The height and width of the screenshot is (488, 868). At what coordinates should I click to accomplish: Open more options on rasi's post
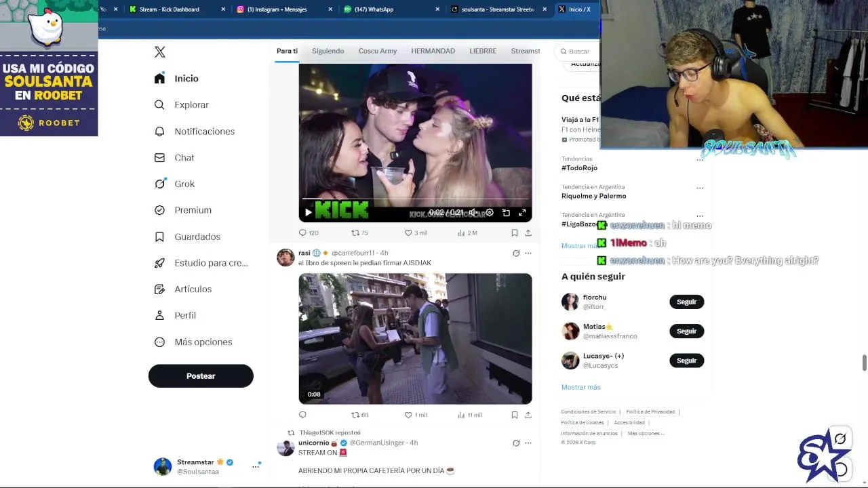[528, 253]
